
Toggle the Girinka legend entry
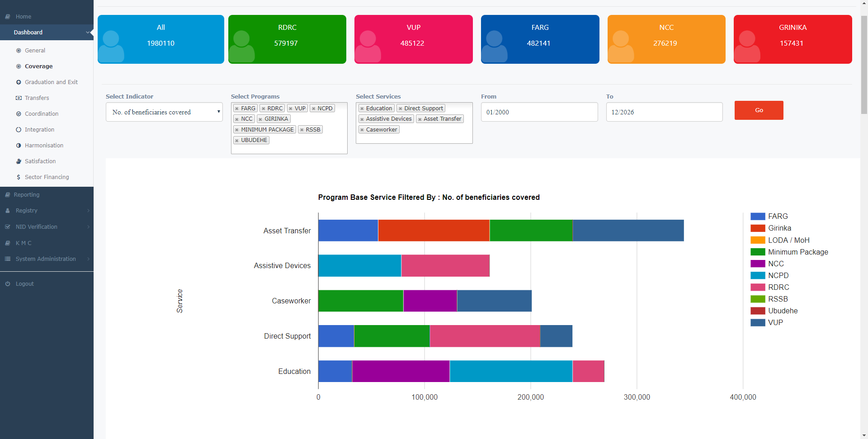coord(779,228)
